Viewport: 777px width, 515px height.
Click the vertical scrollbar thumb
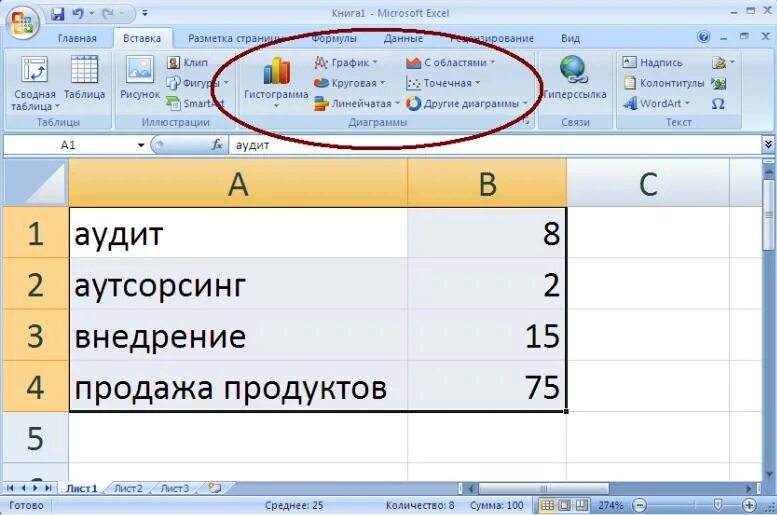point(769,215)
